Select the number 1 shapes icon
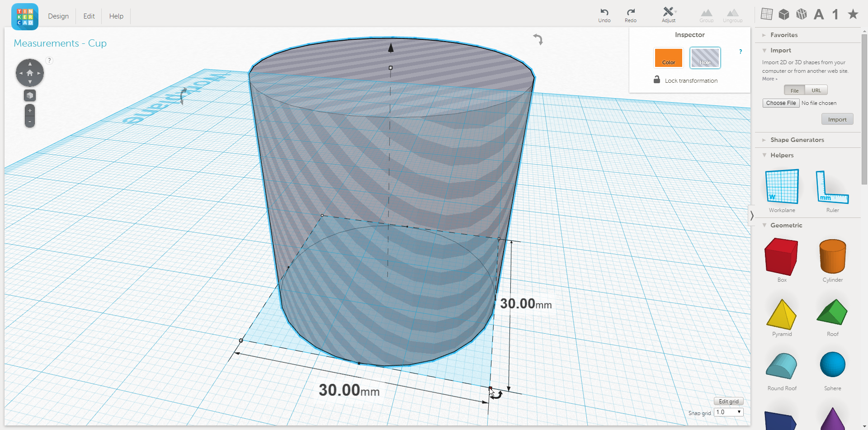 835,14
